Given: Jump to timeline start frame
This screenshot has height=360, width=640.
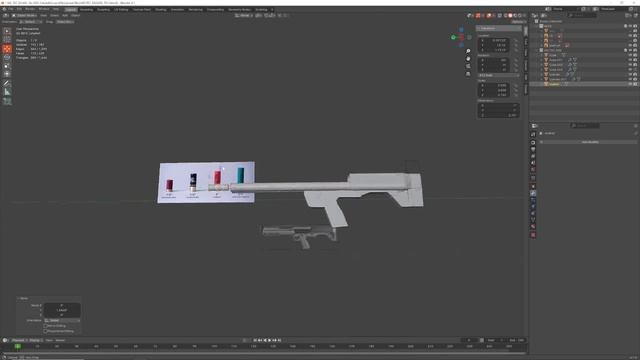Looking at the screenshot, I should pyautogui.click(x=255, y=340).
